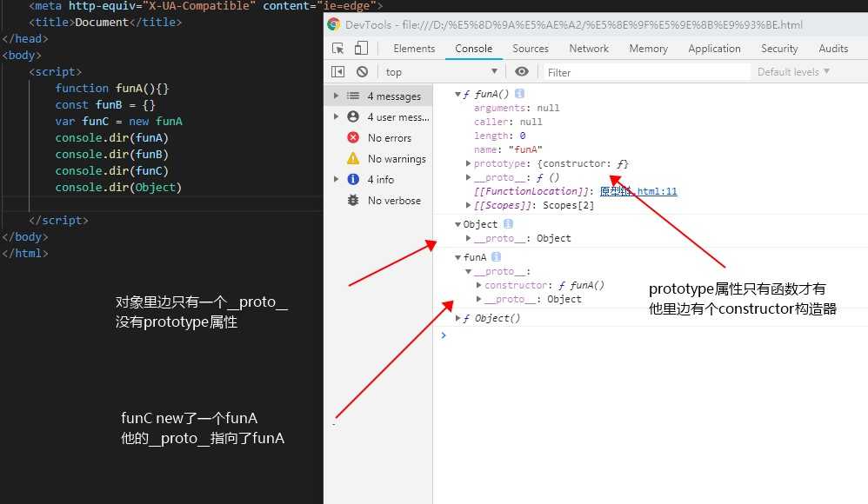This screenshot has height=504, width=868.
Task: Open the Elements tab
Action: [x=414, y=49]
